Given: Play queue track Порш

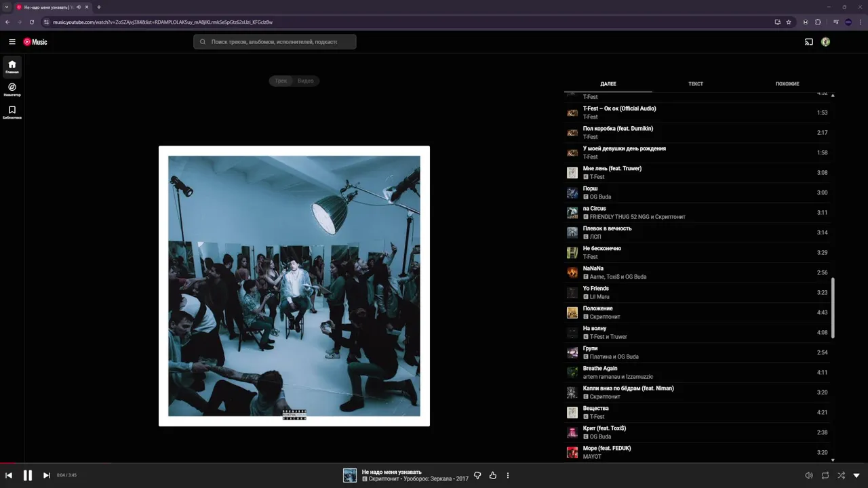Looking at the screenshot, I should (x=698, y=192).
